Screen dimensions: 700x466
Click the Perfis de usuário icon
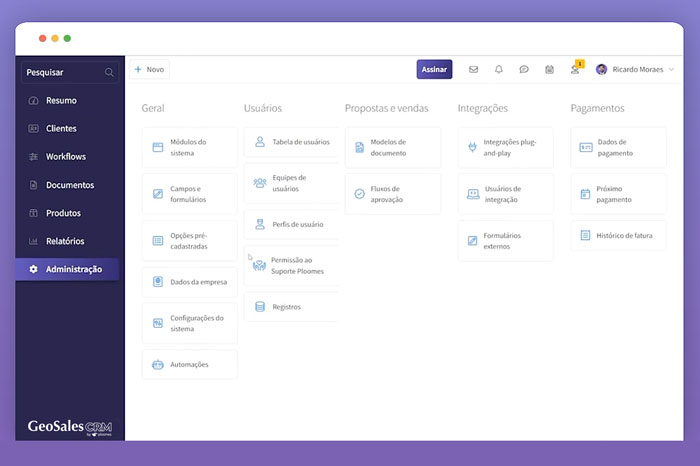[x=260, y=224]
